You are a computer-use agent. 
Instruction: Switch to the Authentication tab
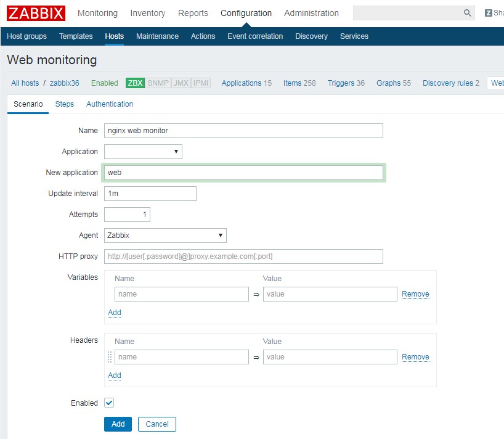(110, 104)
